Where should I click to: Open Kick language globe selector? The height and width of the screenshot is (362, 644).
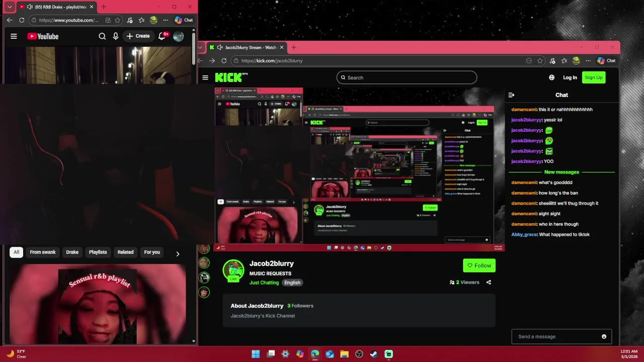click(x=552, y=77)
